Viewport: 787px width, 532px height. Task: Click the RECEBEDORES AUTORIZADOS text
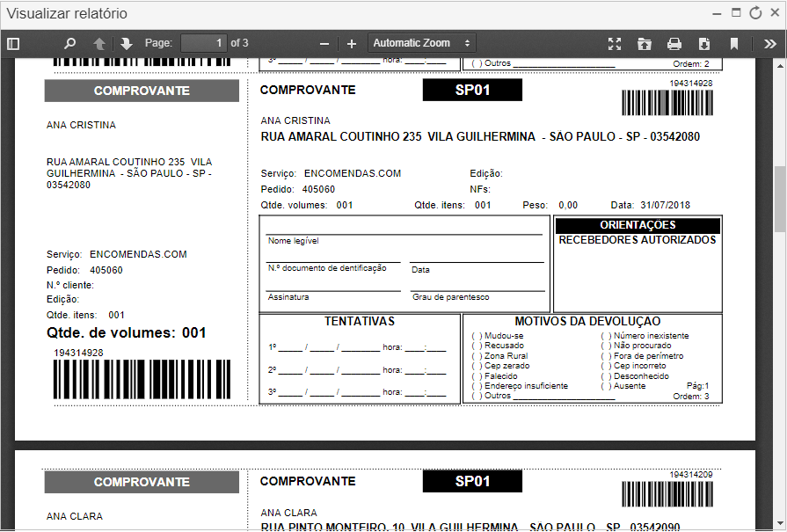pos(638,240)
